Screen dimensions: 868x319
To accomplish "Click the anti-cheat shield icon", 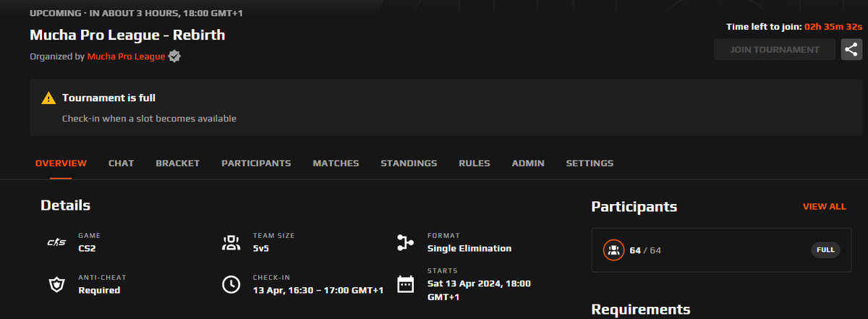I will click(x=56, y=284).
